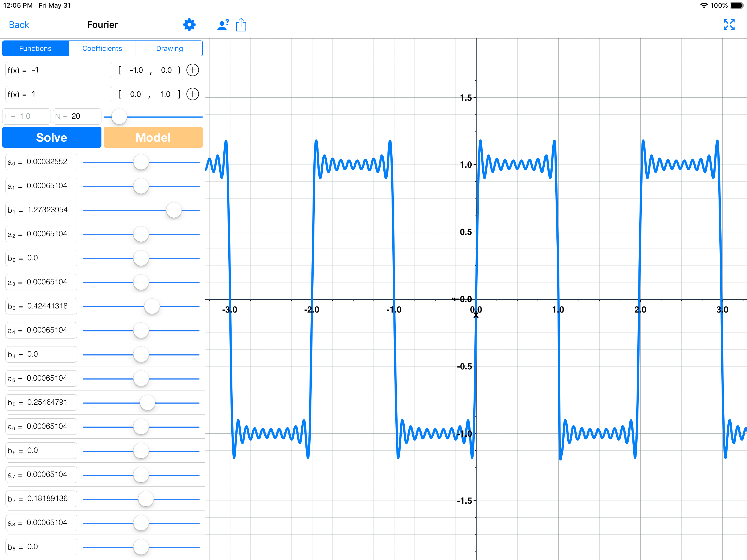Check the battery status icon

coord(737,5)
